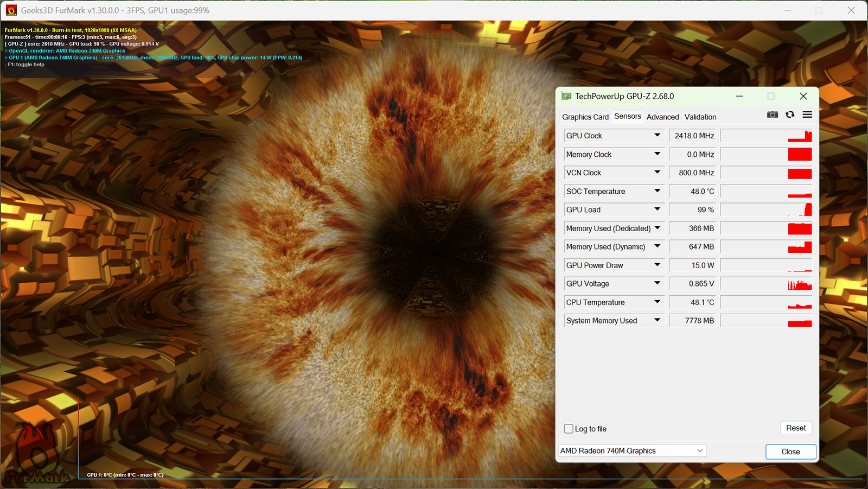Open the Advanced tab
This screenshot has height=489, width=868.
tap(662, 117)
